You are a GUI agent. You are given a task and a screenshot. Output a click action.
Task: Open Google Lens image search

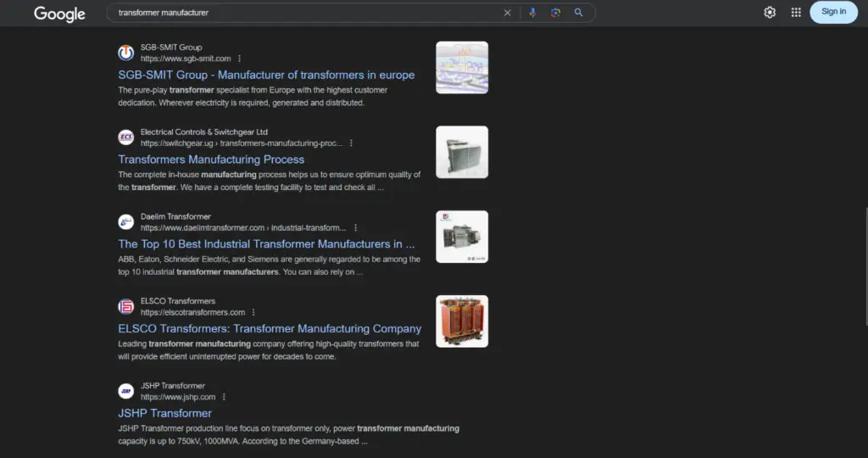click(555, 13)
